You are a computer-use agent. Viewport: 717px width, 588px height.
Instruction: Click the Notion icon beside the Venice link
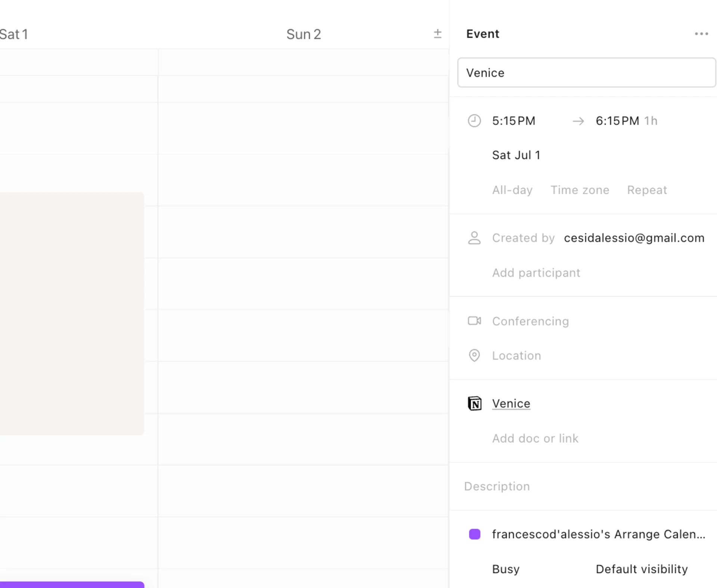474,403
